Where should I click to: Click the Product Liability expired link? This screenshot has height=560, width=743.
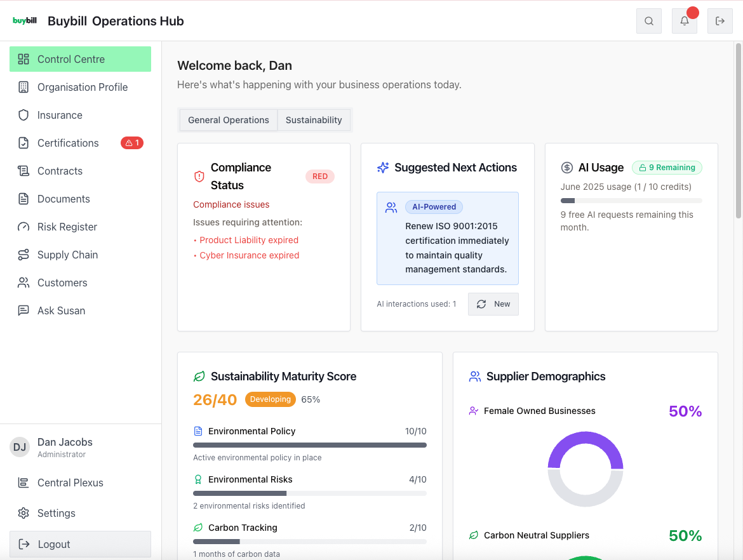(x=248, y=240)
